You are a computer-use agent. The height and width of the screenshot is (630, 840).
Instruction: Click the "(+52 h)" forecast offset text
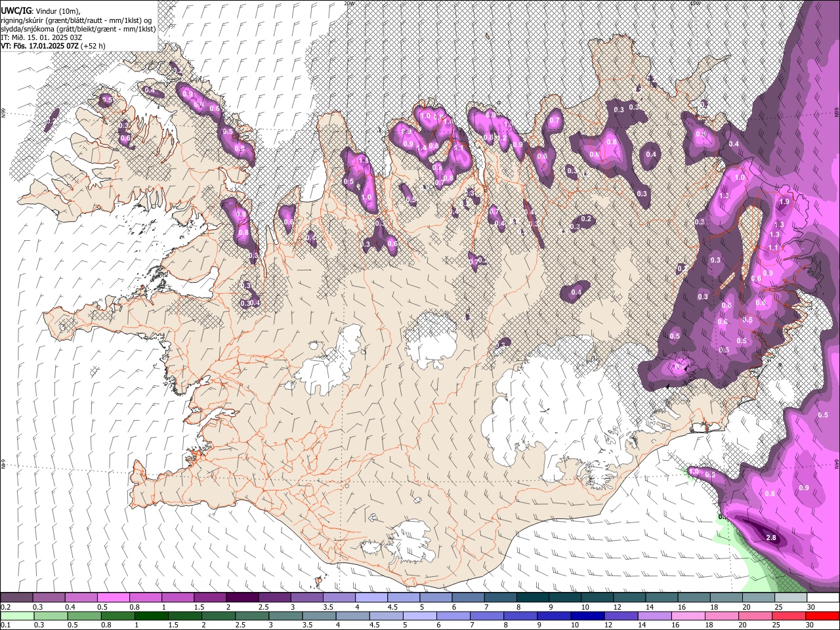(93, 46)
